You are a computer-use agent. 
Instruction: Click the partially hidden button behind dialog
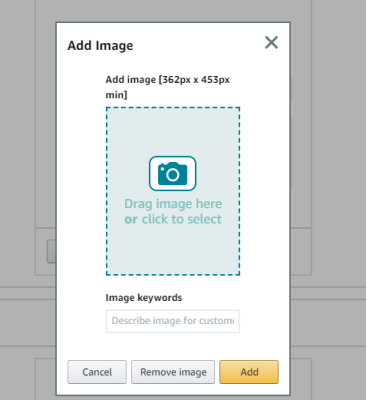pyautogui.click(x=51, y=251)
